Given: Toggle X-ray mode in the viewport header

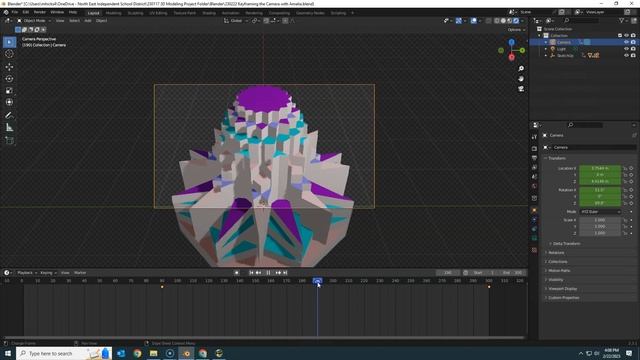Looking at the screenshot, I should tap(489, 21).
